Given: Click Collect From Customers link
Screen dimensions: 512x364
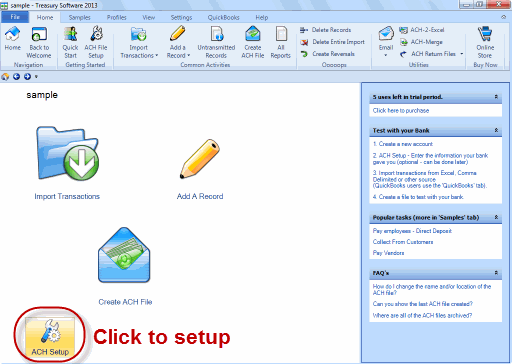Looking at the screenshot, I should point(403,242).
